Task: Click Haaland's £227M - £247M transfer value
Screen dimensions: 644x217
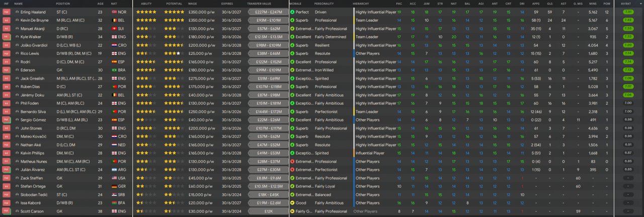Action: pos(269,12)
